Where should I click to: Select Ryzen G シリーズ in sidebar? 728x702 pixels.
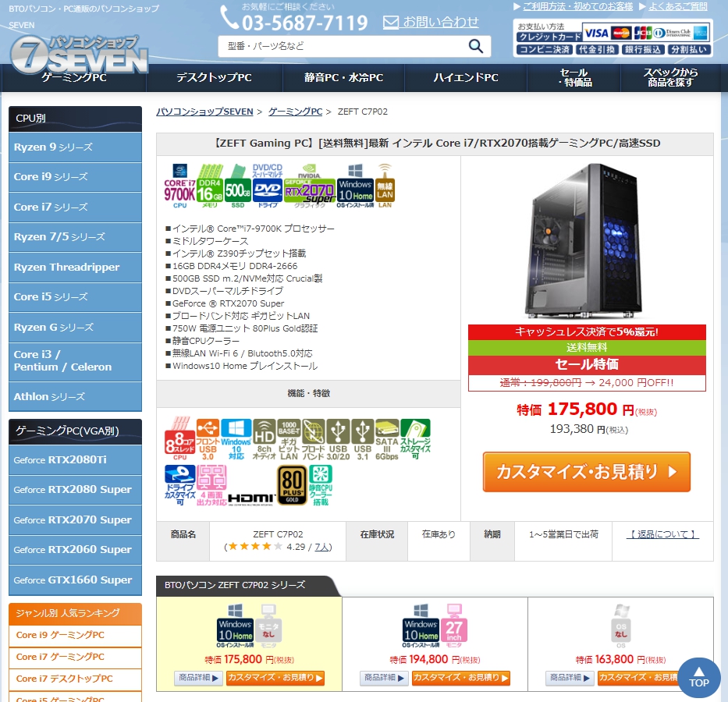(75, 327)
